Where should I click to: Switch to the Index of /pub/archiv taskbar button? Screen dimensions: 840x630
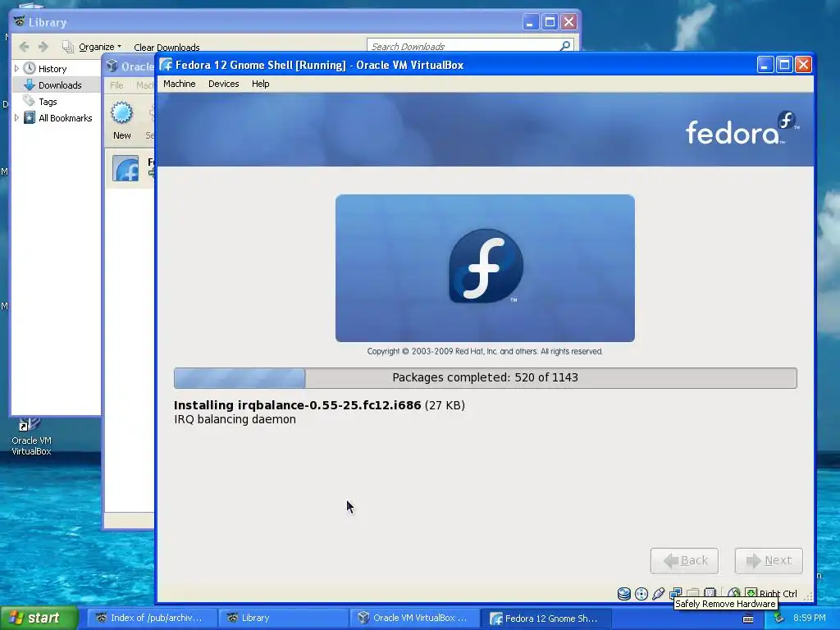152,618
